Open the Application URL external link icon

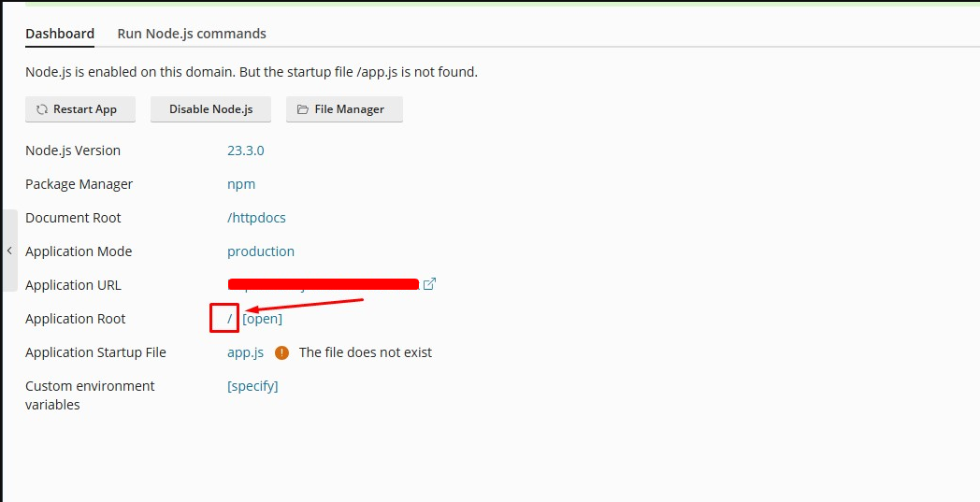coord(429,284)
